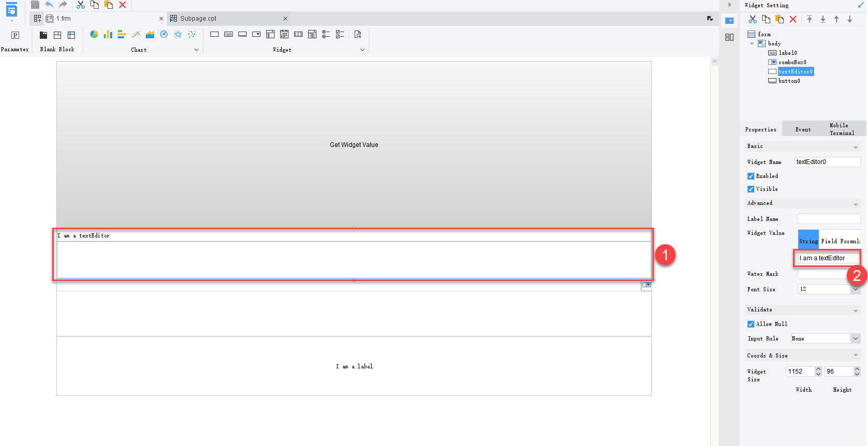Click the Label Name input field

[x=829, y=219]
